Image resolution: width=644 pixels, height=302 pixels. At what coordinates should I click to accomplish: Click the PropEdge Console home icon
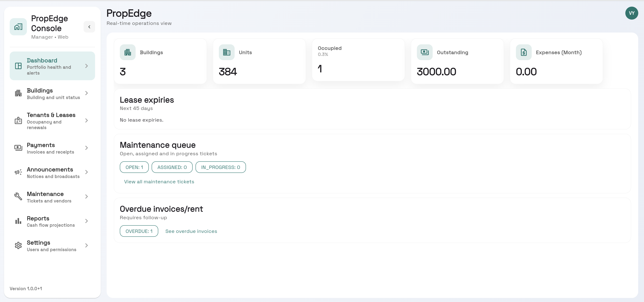[x=18, y=26]
